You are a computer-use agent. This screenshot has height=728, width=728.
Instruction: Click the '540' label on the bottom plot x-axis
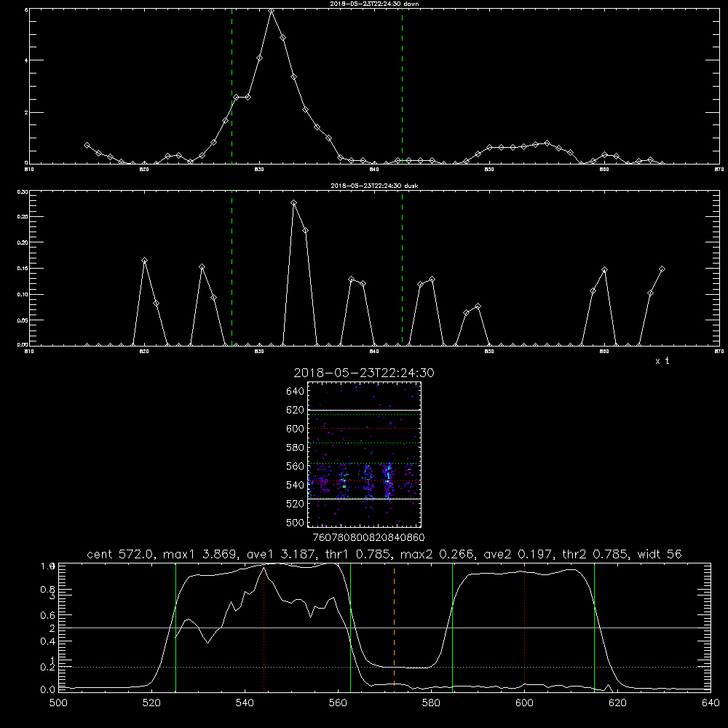click(245, 703)
